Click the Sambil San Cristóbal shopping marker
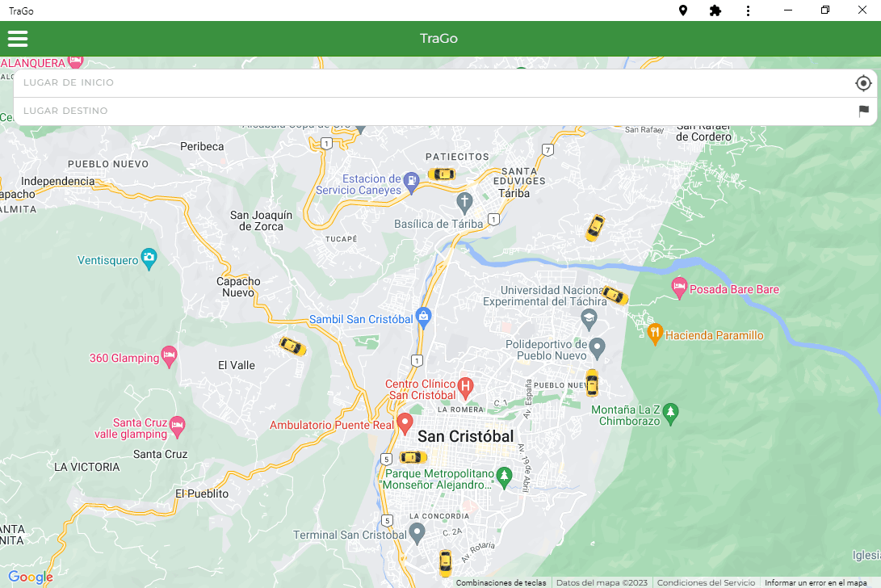This screenshot has height=588, width=881. point(424,317)
